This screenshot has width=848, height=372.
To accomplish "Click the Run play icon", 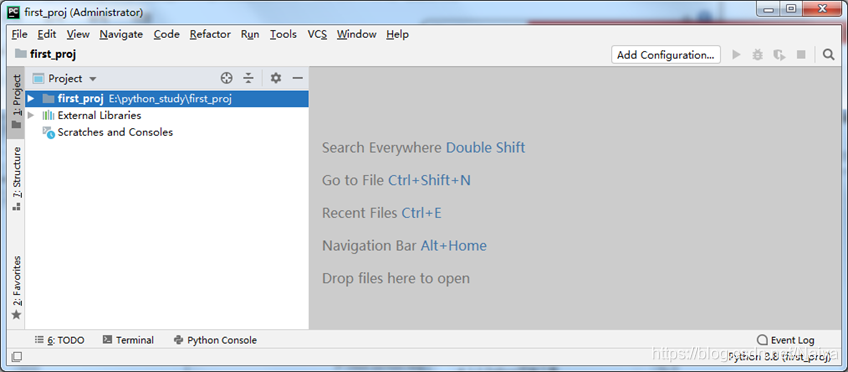I will (736, 55).
